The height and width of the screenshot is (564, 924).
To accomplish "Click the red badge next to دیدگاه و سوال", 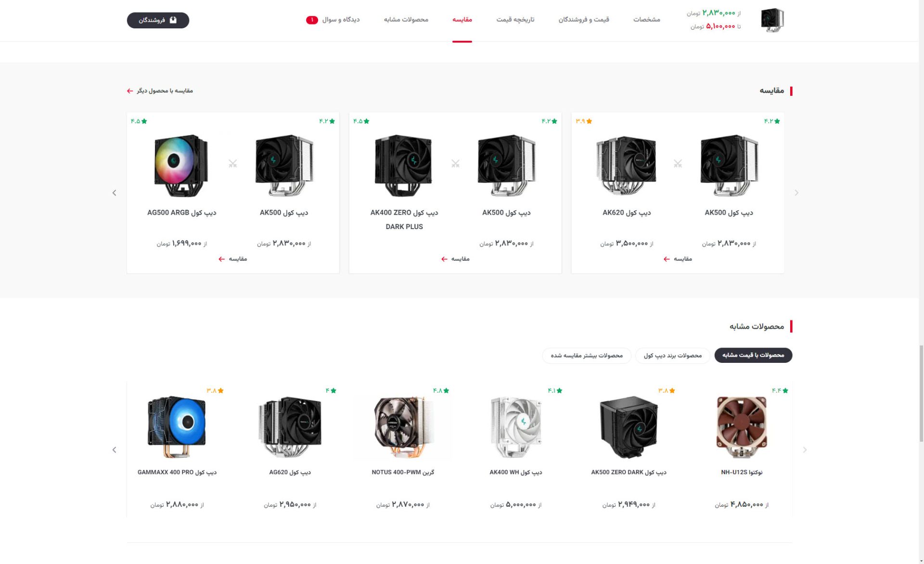I will click(312, 20).
